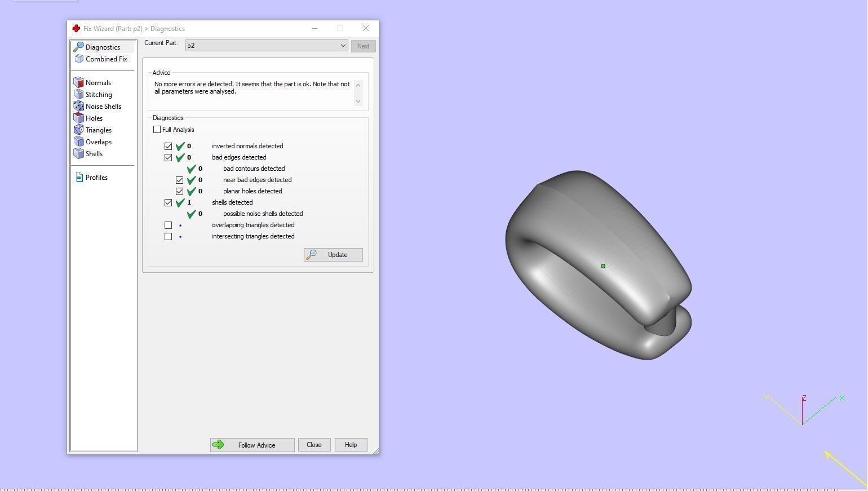Select the Shells fix icon

click(79, 153)
